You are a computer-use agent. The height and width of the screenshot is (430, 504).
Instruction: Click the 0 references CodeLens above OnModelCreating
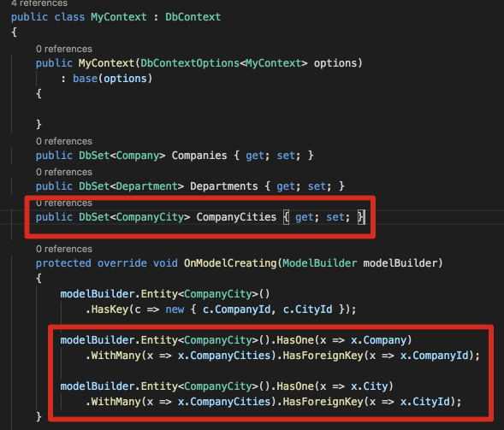tap(64, 249)
